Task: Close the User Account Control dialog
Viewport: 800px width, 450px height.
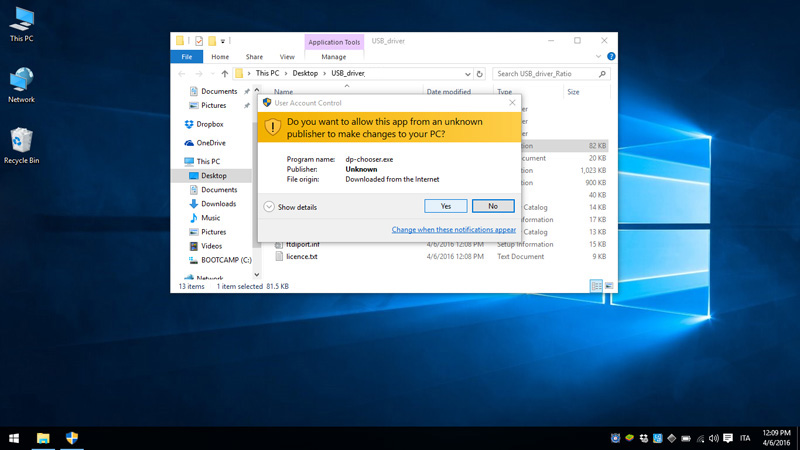Action: 512,103
